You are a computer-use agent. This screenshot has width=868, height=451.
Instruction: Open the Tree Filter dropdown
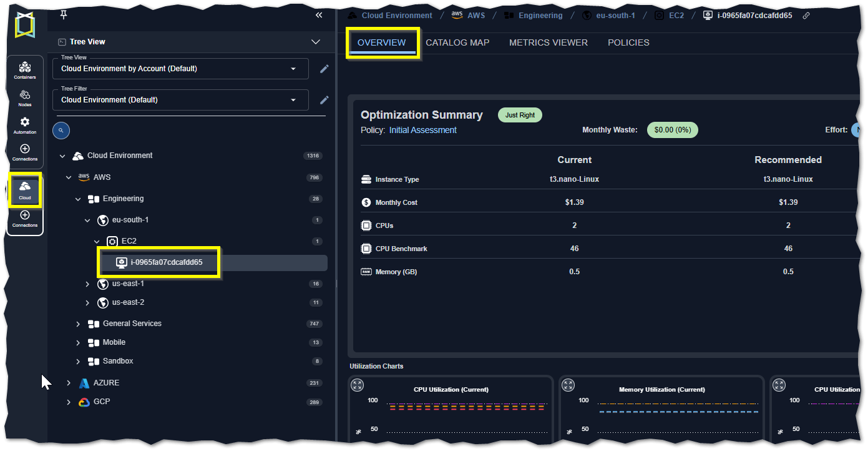point(181,100)
